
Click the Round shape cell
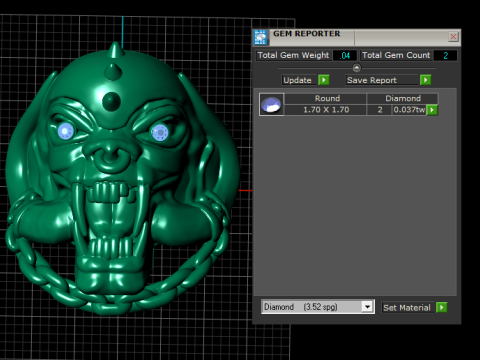coord(326,99)
